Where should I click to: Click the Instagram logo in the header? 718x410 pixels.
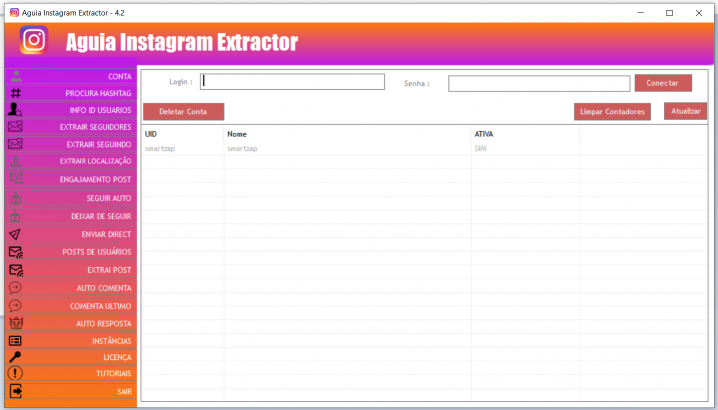click(34, 40)
